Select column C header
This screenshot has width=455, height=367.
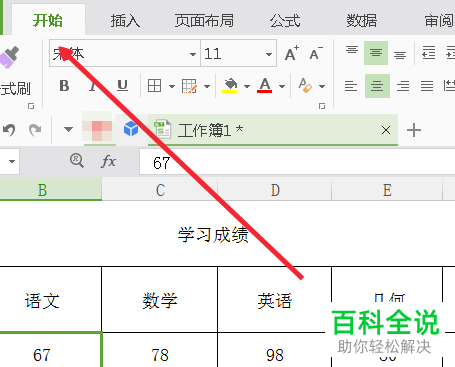click(160, 190)
